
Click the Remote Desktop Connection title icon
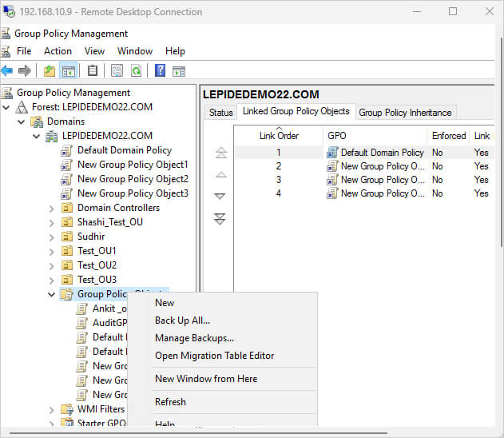pyautogui.click(x=9, y=11)
